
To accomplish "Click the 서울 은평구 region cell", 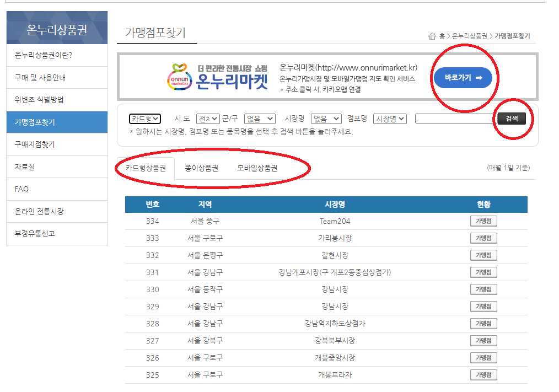I will pyautogui.click(x=205, y=255).
